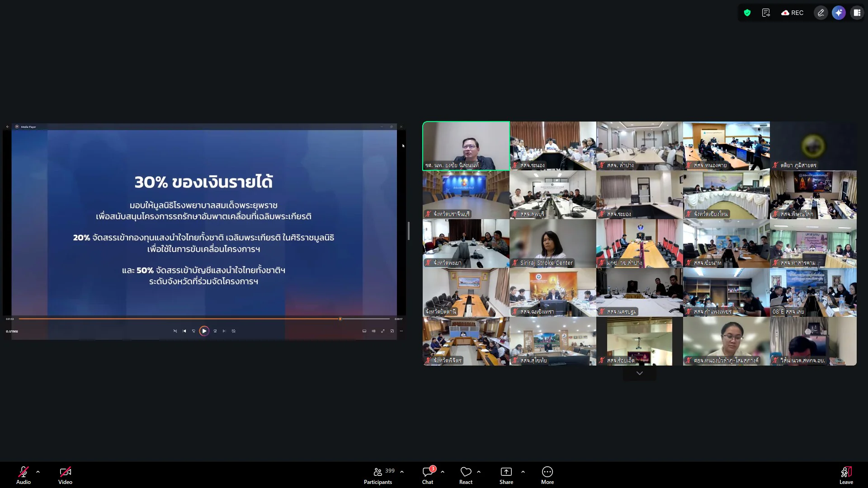Image resolution: width=868 pixels, height=488 pixels.
Task: Click the Media Player volume icon
Action: [373, 331]
